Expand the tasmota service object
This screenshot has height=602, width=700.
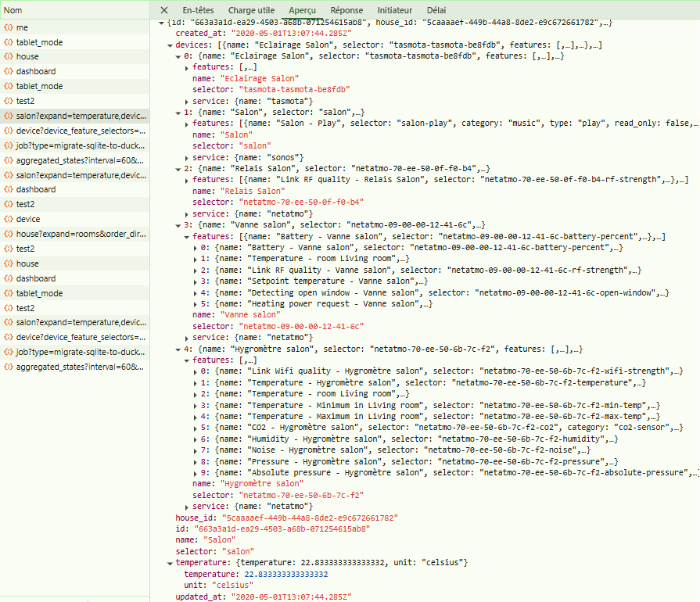tap(187, 102)
